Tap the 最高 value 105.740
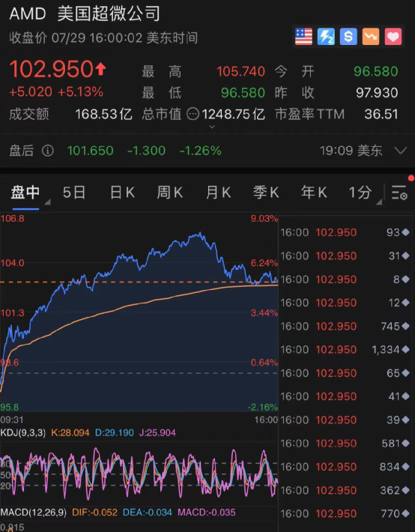The width and height of the screenshot is (415, 532). tap(240, 72)
